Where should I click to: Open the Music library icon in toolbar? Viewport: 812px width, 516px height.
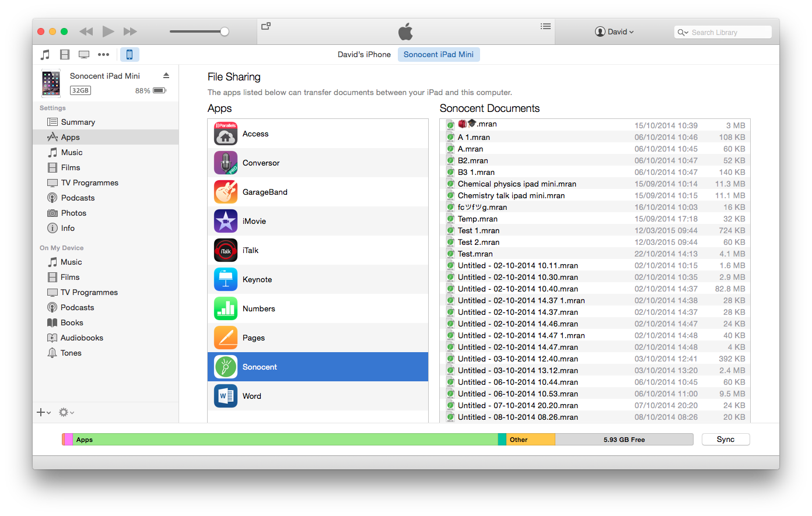click(45, 55)
